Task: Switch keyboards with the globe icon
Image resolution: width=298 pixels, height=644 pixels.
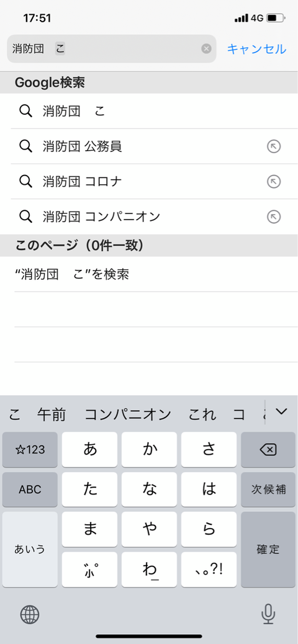Action: [x=30, y=615]
